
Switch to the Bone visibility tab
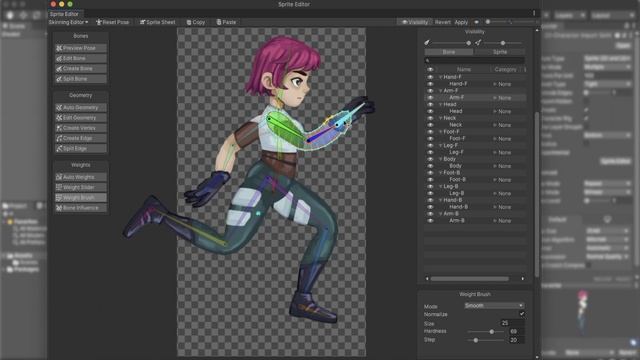[x=449, y=52]
